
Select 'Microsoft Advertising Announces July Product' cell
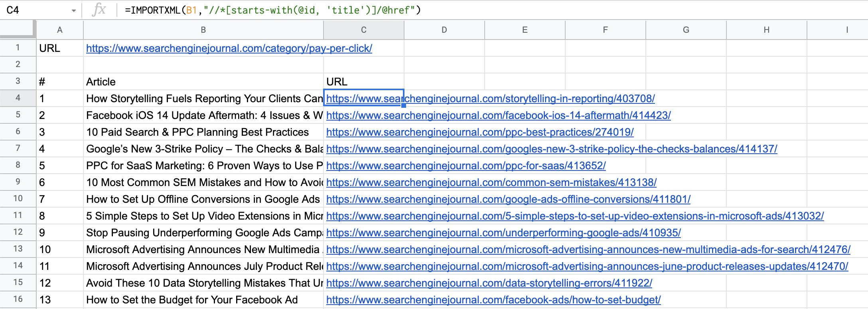coord(203,266)
